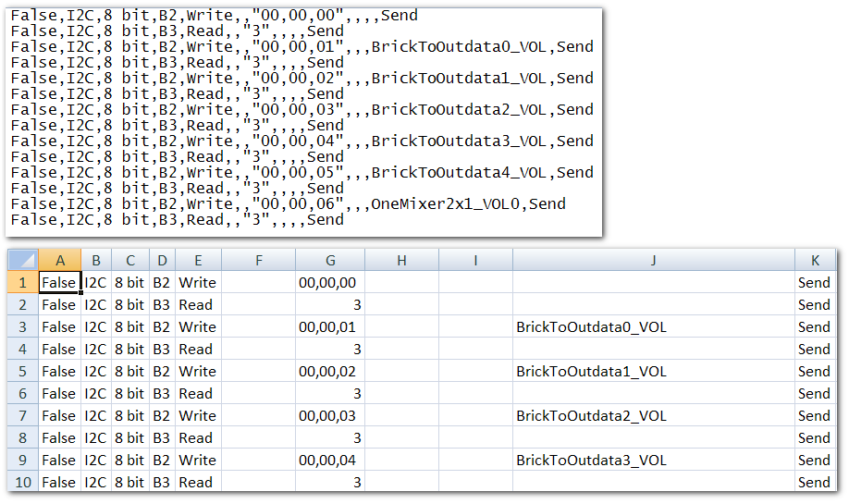The height and width of the screenshot is (504, 849).
Task: Click the Send cell in row 7
Action: pyautogui.click(x=814, y=416)
